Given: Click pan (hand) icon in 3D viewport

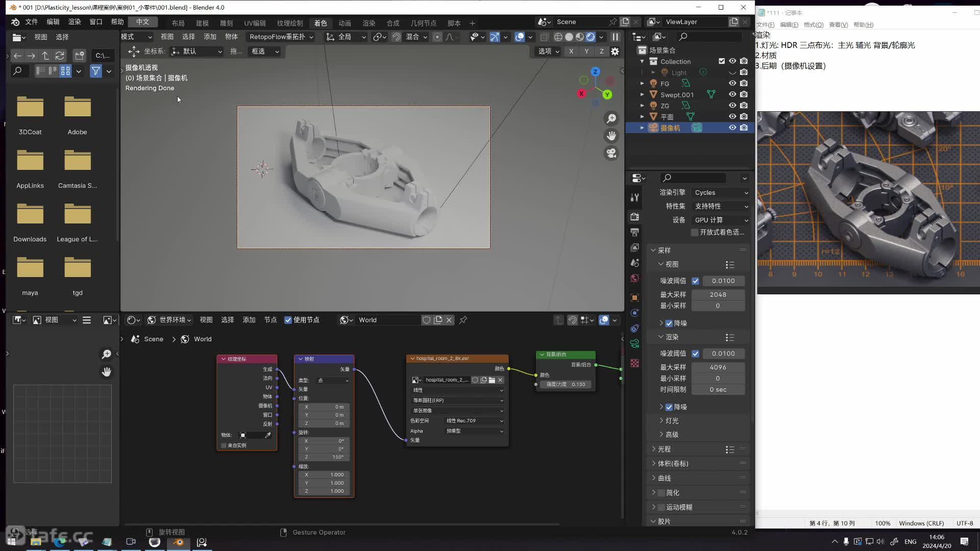Looking at the screenshot, I should tap(611, 136).
